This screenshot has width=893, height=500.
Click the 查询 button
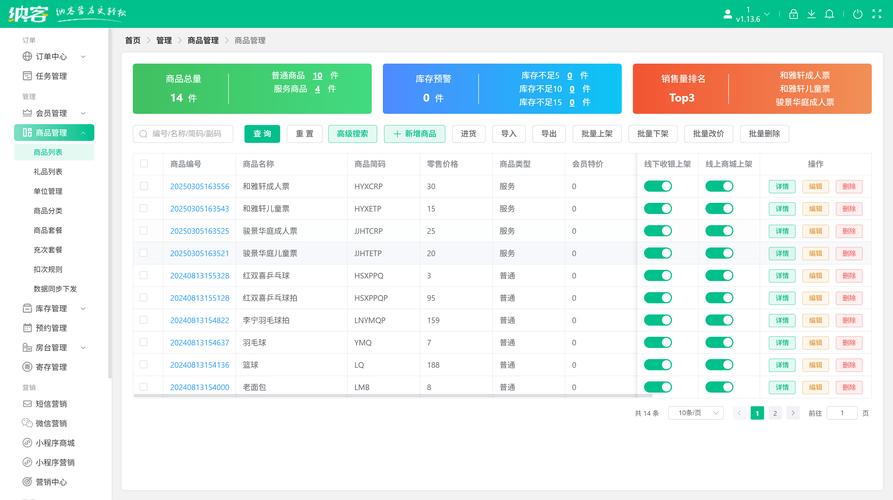pos(262,134)
